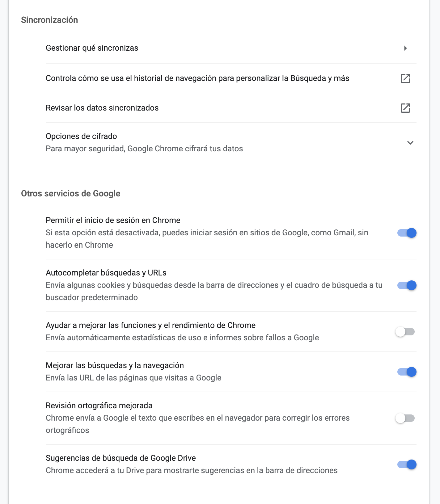Click the Para mayor seguridad encryption description
Viewport: 440px width, 504px height.
tap(144, 149)
